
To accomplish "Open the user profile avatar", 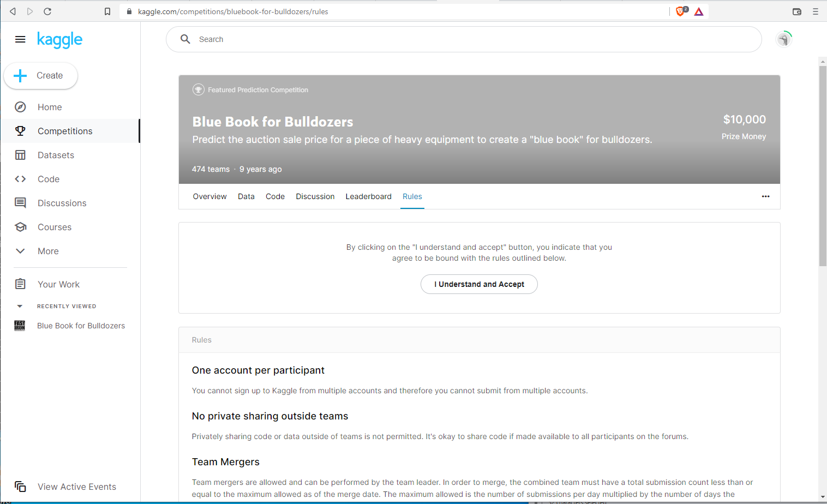I will tap(784, 39).
